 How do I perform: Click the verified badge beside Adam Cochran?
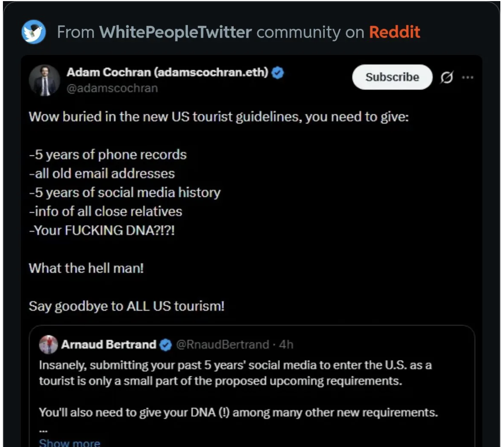pos(278,73)
